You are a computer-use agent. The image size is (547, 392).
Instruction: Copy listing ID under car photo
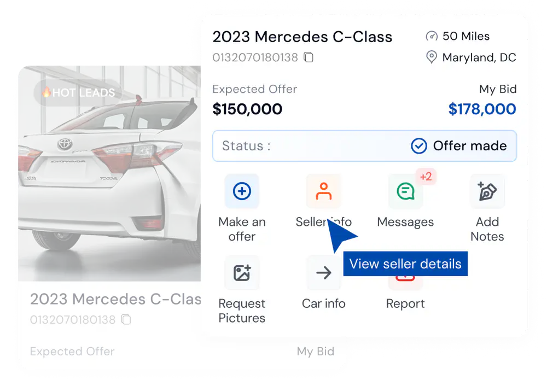[126, 320]
